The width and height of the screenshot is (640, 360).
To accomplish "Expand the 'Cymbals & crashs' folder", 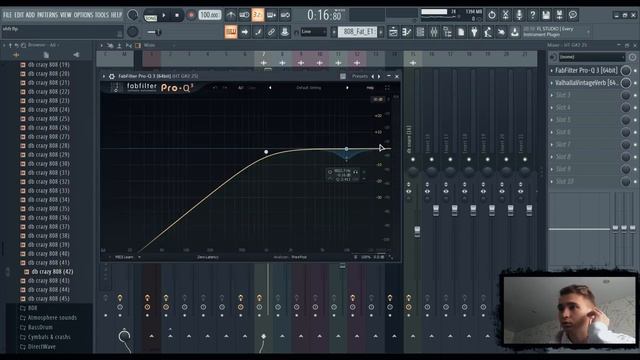I will [x=49, y=337].
